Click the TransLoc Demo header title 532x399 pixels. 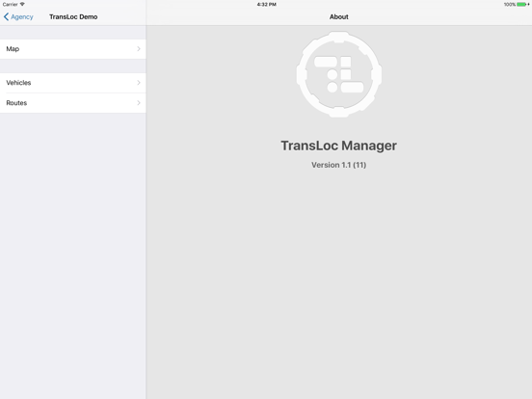[x=73, y=16]
